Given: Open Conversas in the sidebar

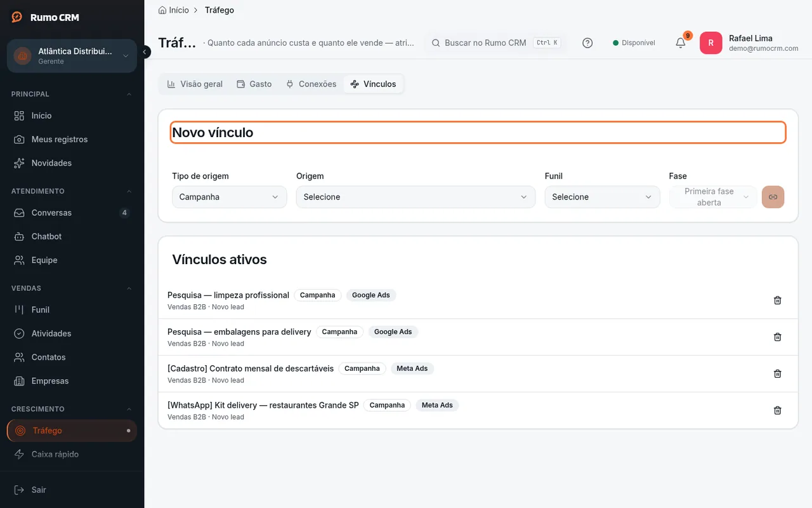Looking at the screenshot, I should [72, 213].
